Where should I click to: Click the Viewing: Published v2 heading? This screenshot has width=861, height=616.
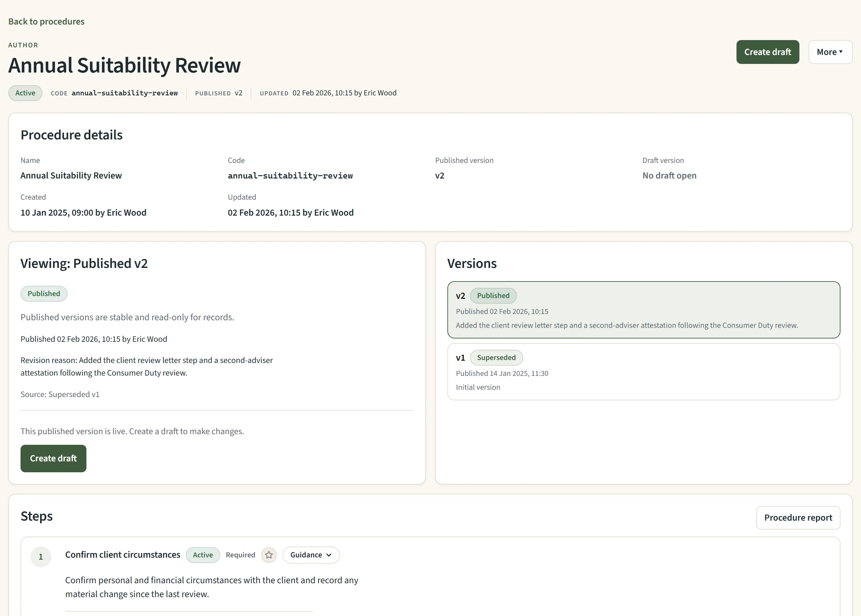84,264
